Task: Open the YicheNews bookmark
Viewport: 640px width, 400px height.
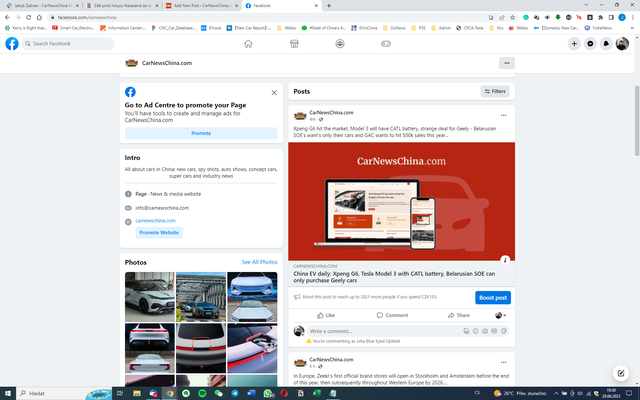Action: [x=598, y=28]
